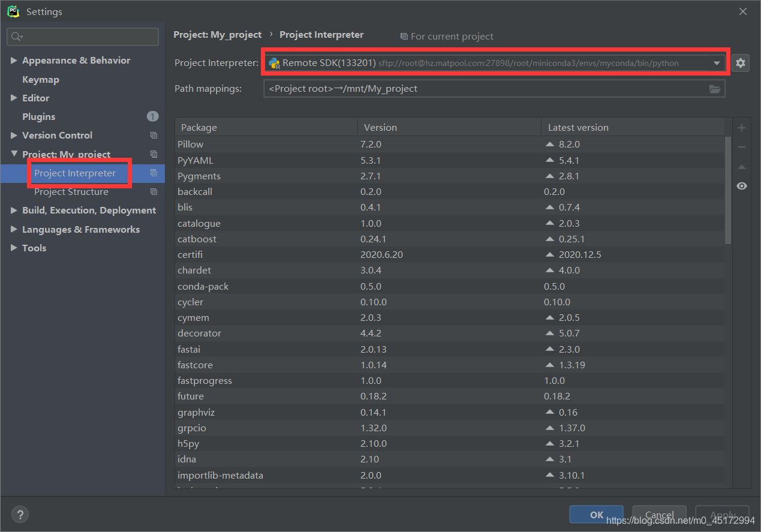Screen dimensions: 761x532
Task: Click the copy icon beside Version Control
Action: point(154,136)
